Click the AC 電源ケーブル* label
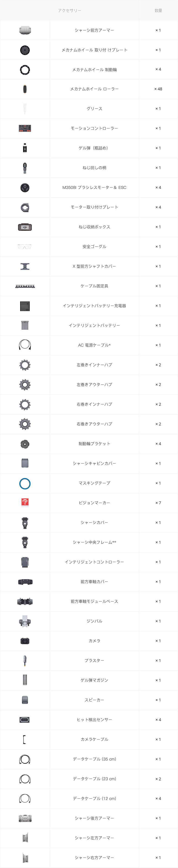The image size is (178, 868). click(x=94, y=345)
